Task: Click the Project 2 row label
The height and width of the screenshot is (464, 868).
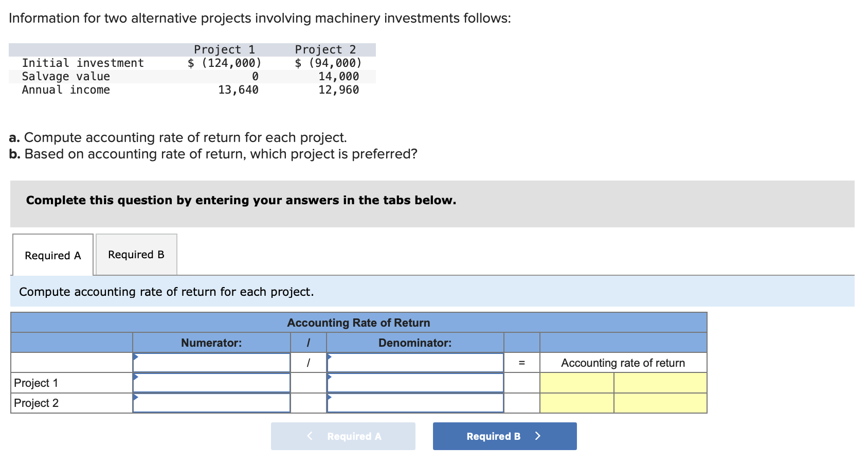Action: tap(37, 403)
